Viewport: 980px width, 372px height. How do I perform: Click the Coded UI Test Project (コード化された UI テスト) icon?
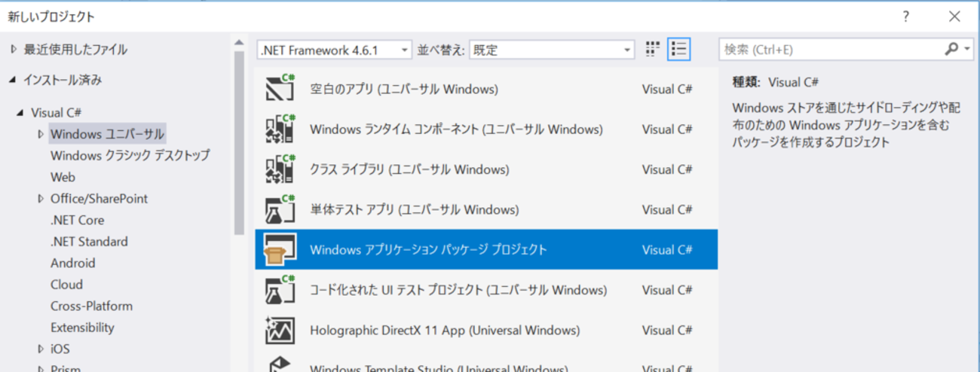click(x=280, y=290)
